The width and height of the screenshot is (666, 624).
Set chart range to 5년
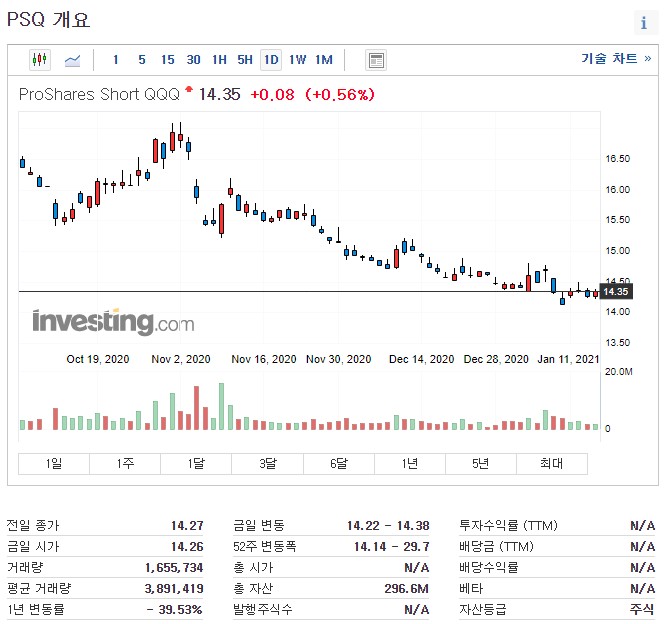coord(481,463)
